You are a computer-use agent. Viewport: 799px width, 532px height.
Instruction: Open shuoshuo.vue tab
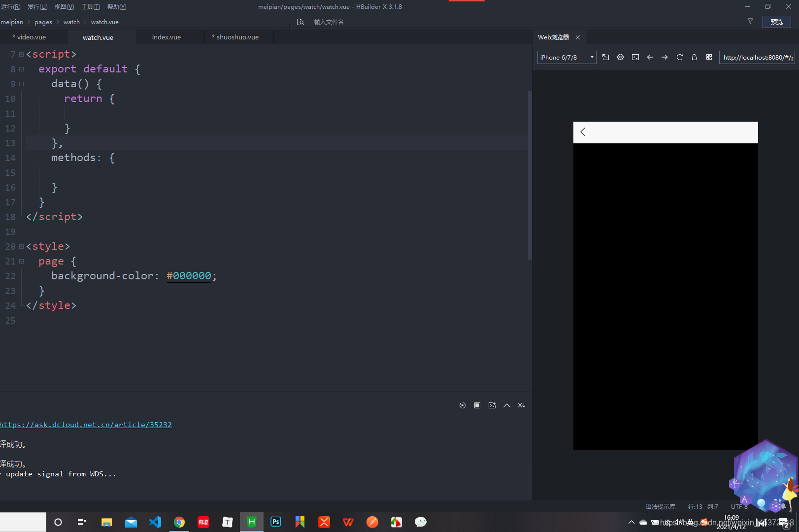pos(235,37)
